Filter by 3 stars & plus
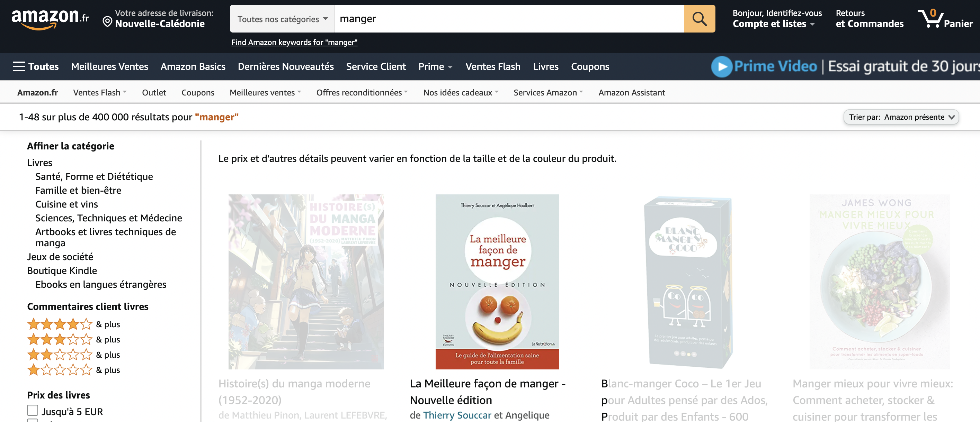980x422 pixels. [73, 339]
